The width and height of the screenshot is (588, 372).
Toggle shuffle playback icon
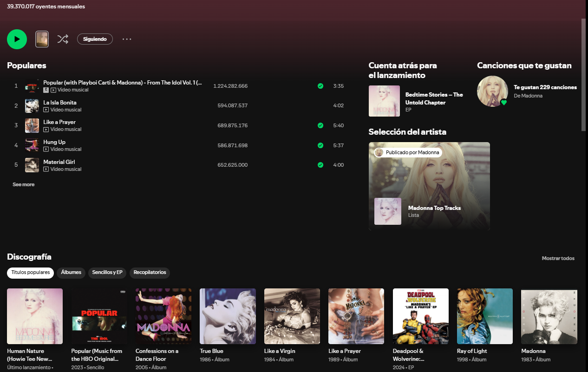coord(63,39)
